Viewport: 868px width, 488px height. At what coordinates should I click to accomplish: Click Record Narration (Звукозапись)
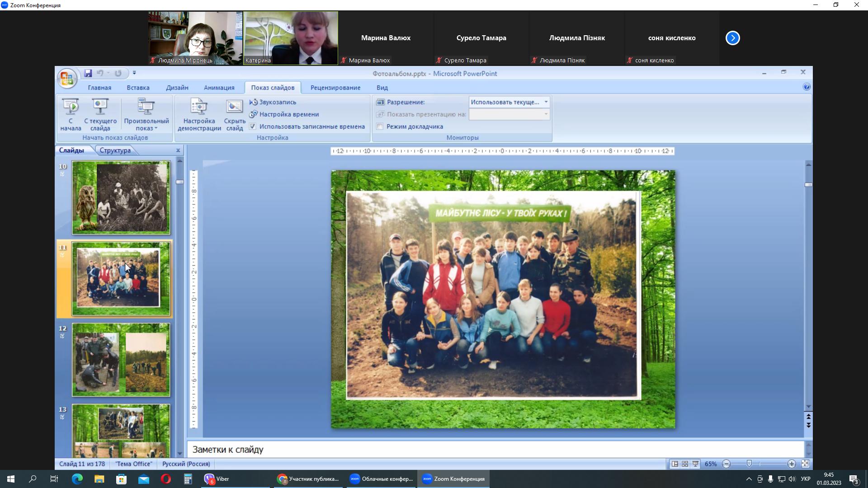click(x=277, y=102)
